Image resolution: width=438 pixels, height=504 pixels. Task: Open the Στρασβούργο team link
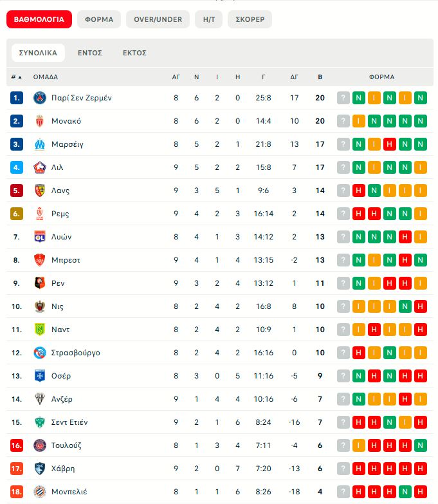pos(75,353)
